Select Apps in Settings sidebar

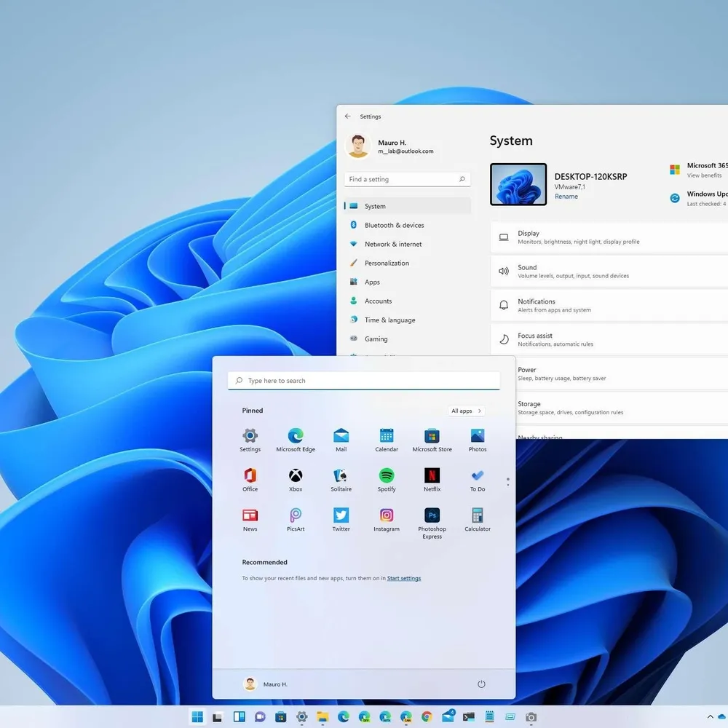pyautogui.click(x=407, y=282)
